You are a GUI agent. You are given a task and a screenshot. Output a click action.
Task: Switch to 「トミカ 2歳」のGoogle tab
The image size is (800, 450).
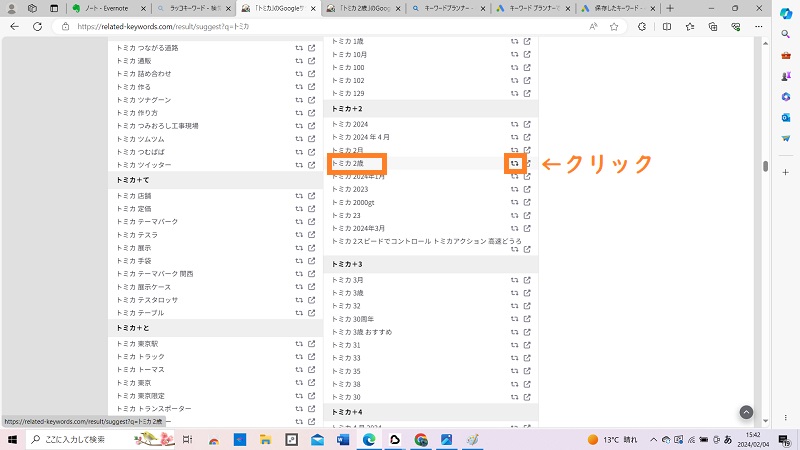pos(363,9)
